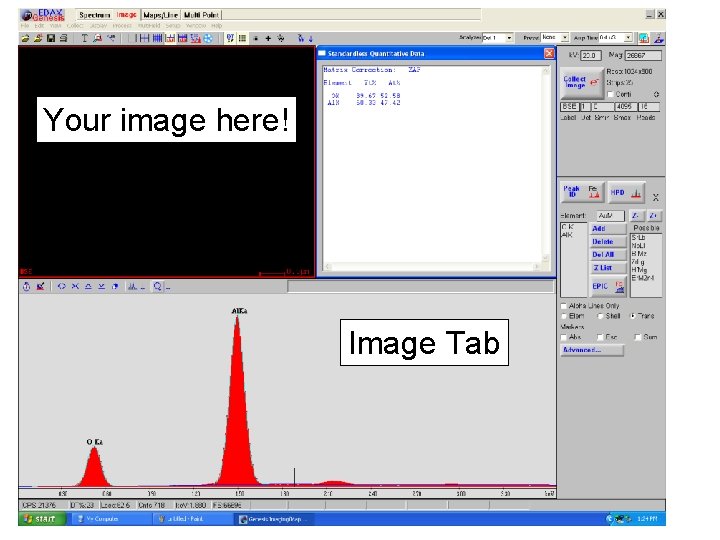Click the X icon next to HPD

[x=656, y=197]
